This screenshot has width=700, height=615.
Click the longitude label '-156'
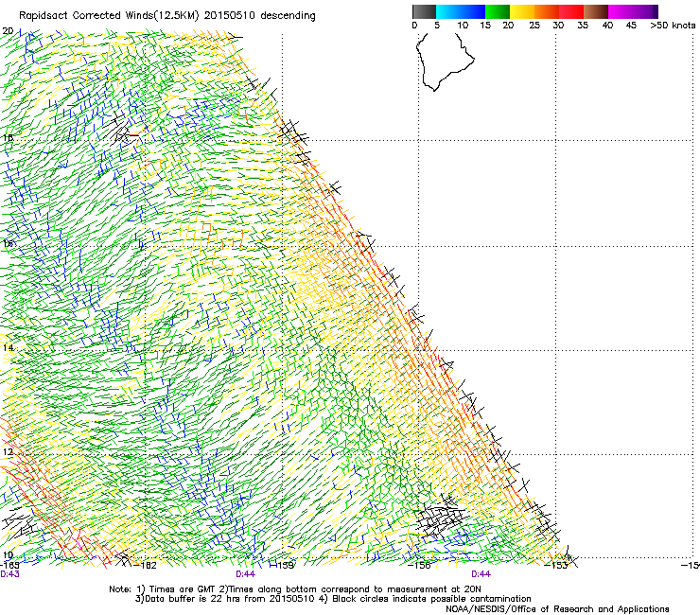click(420, 566)
